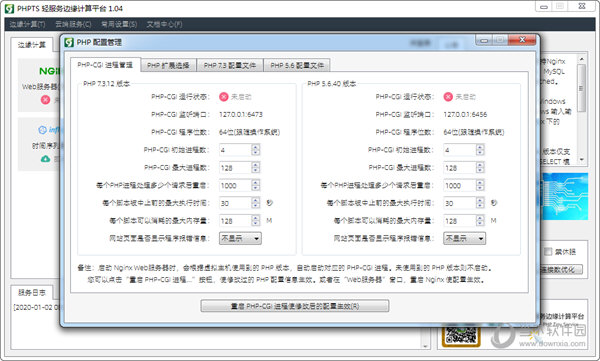Click PHP 7.3 port text 127.0.0.1:6473
This screenshot has height=361, width=600.
click(241, 114)
